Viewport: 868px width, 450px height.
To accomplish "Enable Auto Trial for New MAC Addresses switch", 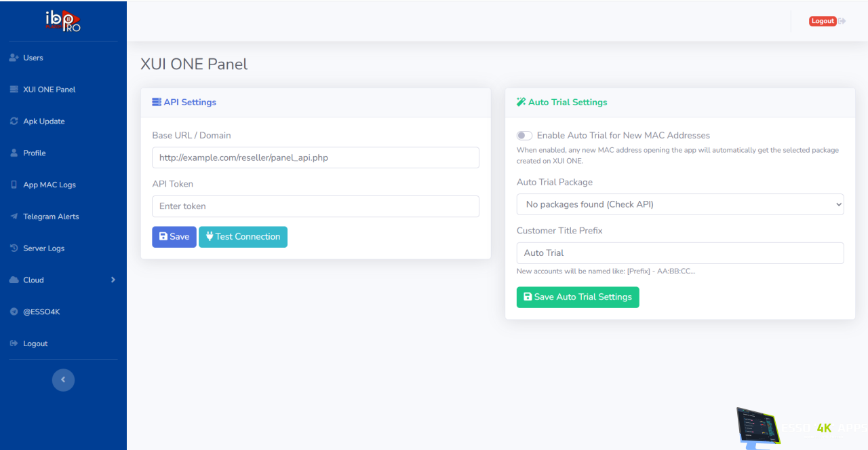I will point(525,136).
